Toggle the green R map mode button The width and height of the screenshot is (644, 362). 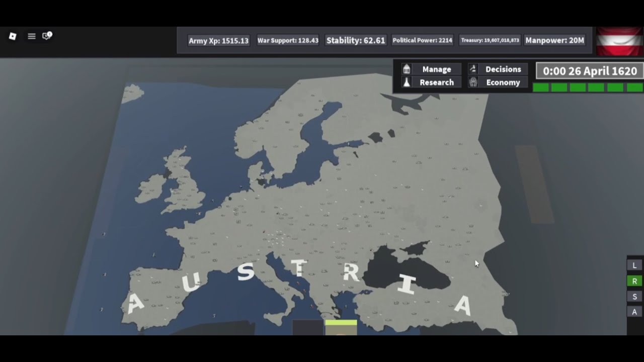(634, 281)
